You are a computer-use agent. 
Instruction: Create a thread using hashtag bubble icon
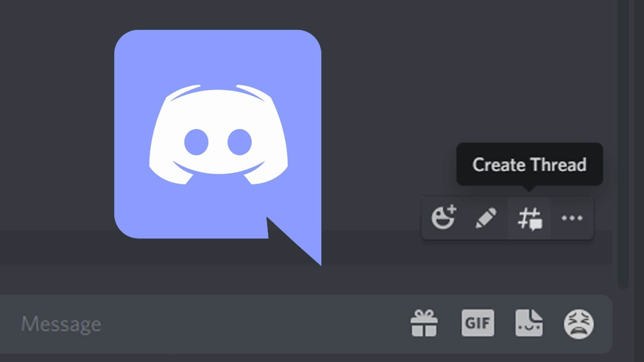529,219
